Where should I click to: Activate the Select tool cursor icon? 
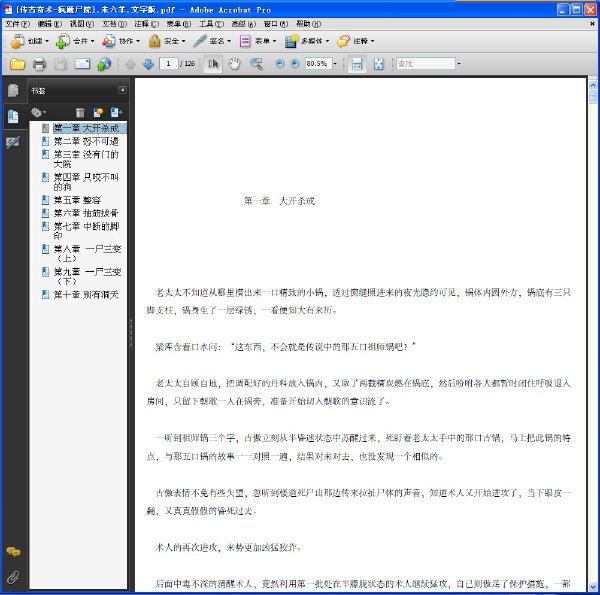(213, 64)
